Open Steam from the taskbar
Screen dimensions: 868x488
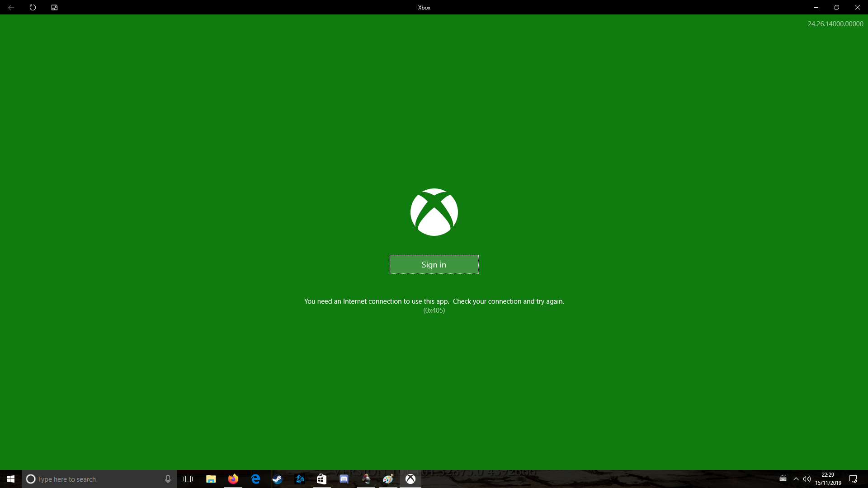point(277,479)
